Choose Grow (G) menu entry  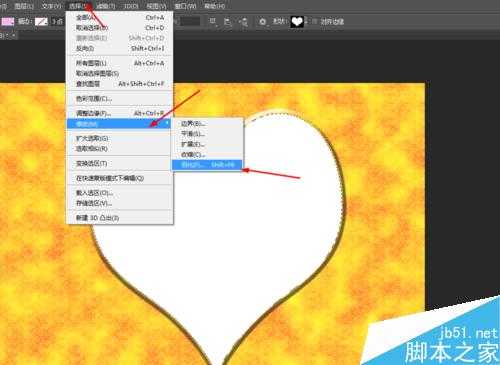pyautogui.click(x=120, y=138)
